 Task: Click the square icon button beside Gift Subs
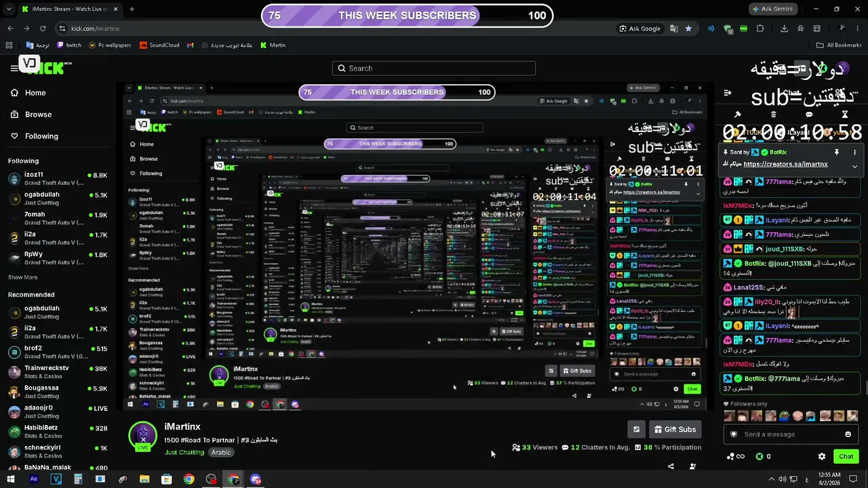coord(636,429)
